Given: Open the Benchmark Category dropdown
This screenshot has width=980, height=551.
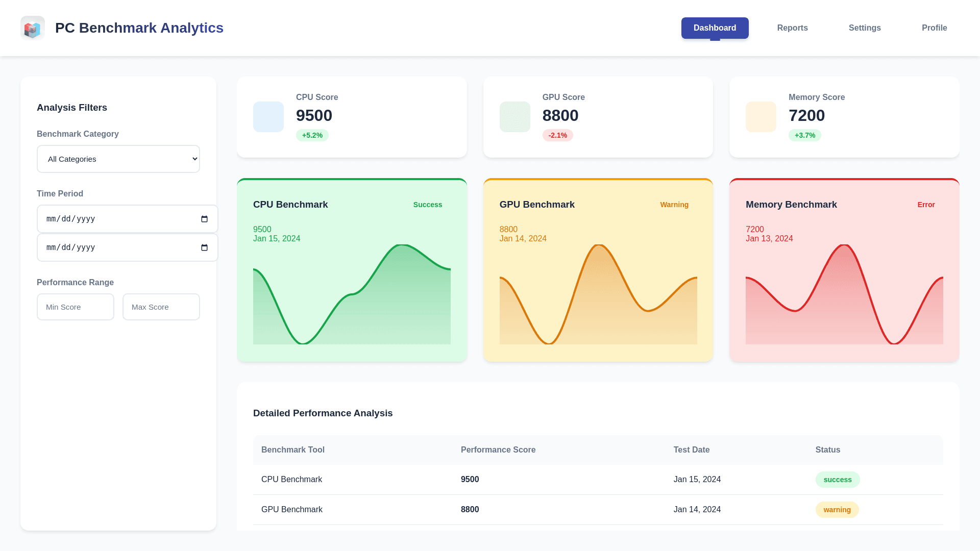Looking at the screenshot, I should coord(118,159).
